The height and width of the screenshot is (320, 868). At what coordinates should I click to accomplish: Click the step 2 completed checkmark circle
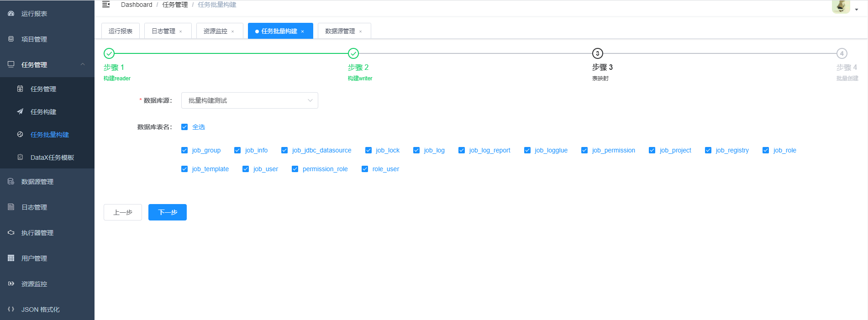353,53
